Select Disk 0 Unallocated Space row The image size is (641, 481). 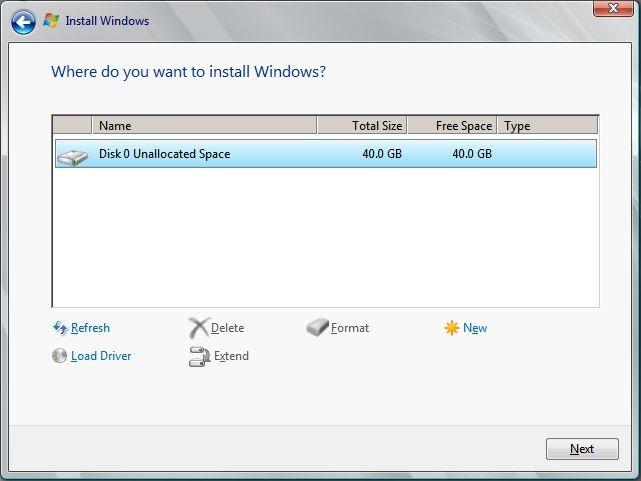coord(326,154)
